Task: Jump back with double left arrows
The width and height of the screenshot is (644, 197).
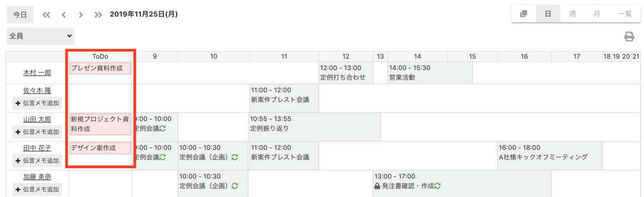Action: pos(46,15)
